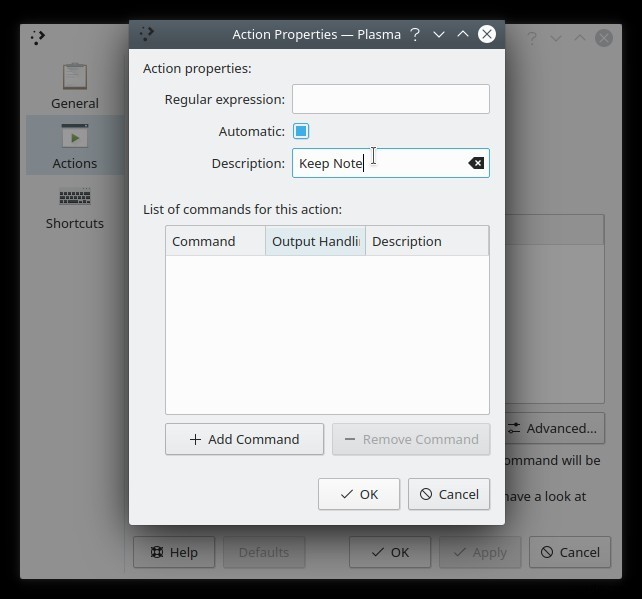Click the Description column header in commands list
This screenshot has height=599, width=642.
click(427, 241)
